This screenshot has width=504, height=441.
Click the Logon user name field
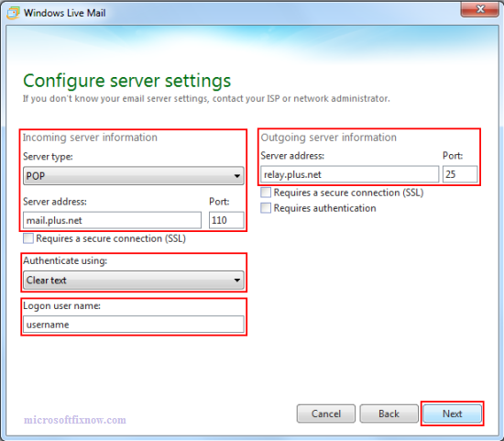[x=134, y=325]
